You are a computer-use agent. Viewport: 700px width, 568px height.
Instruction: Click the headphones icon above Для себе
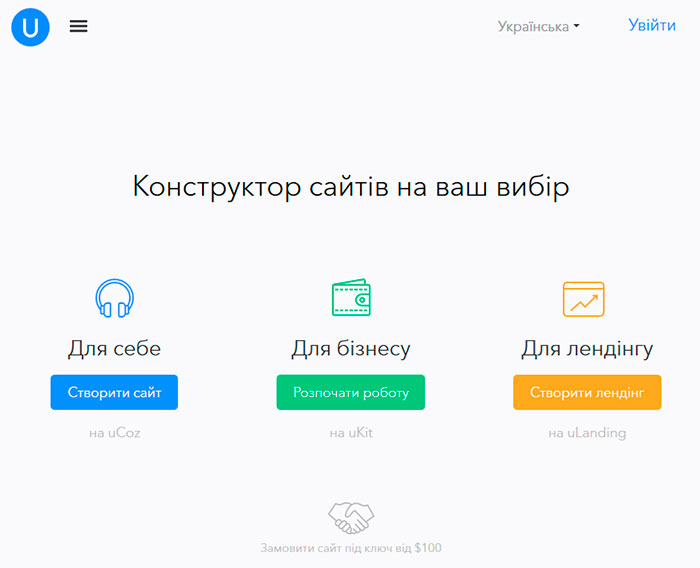(115, 298)
